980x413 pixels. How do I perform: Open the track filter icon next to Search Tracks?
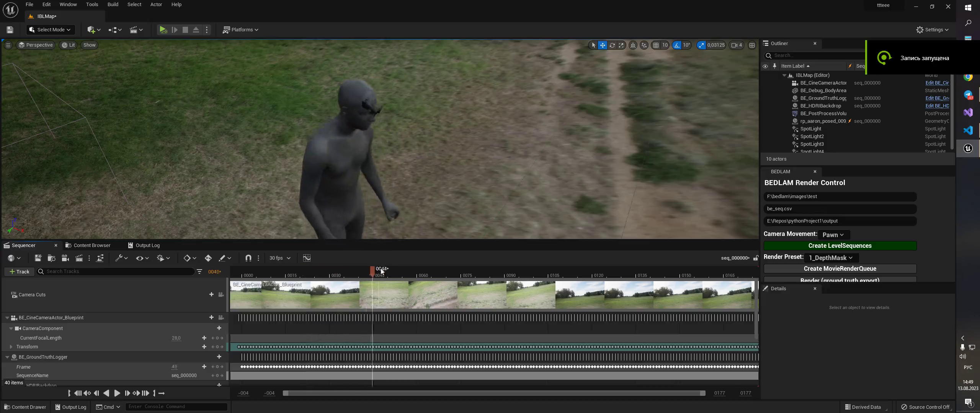click(199, 272)
